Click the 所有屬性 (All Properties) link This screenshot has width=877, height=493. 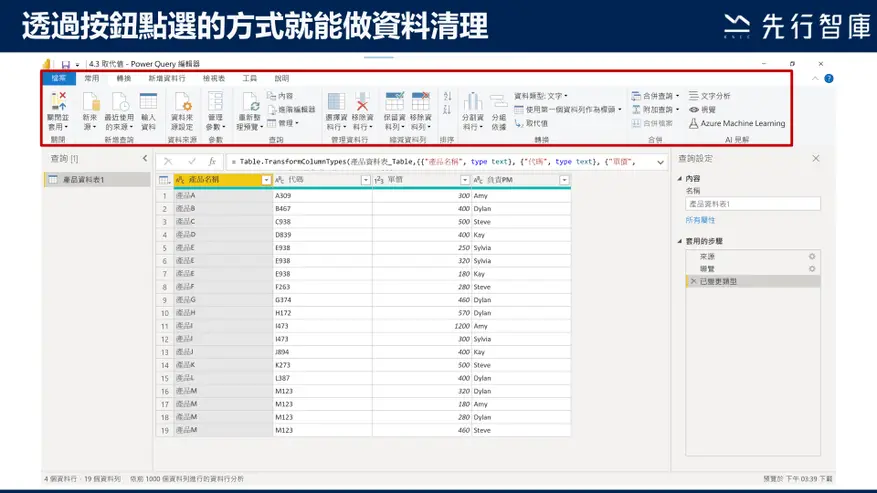(x=700, y=220)
